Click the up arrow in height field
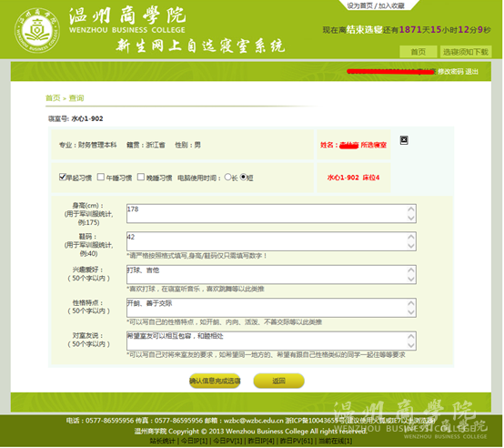This screenshot has height=448, width=504. coord(411,209)
